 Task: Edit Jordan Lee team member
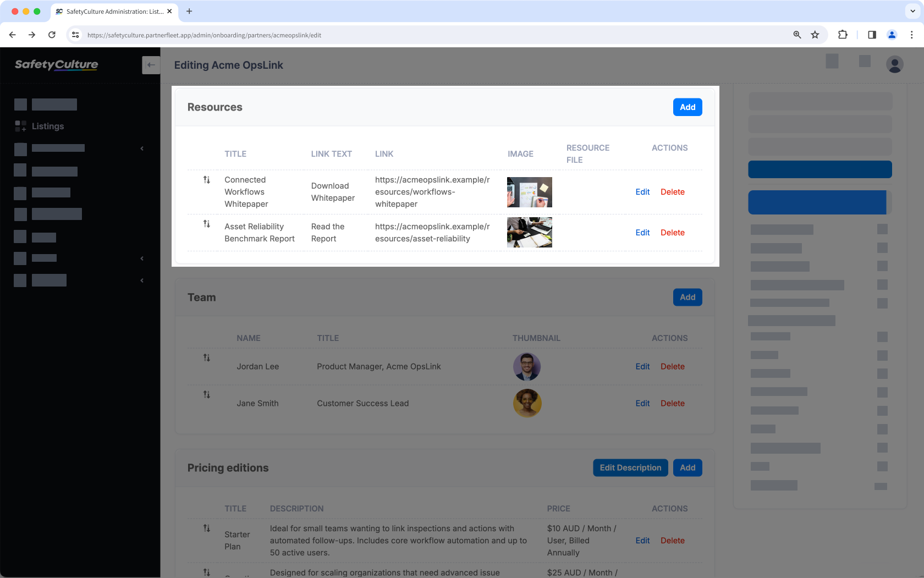click(642, 366)
